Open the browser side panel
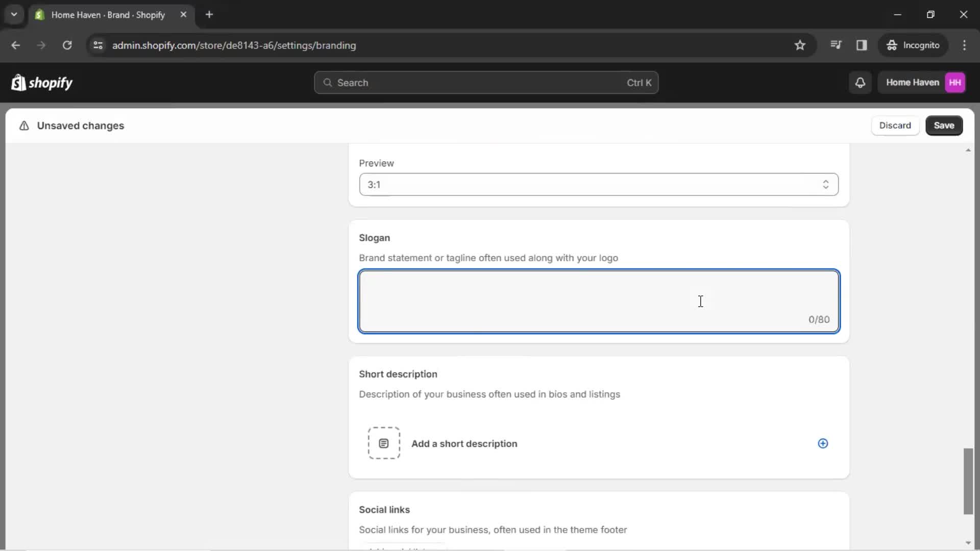 point(862,45)
